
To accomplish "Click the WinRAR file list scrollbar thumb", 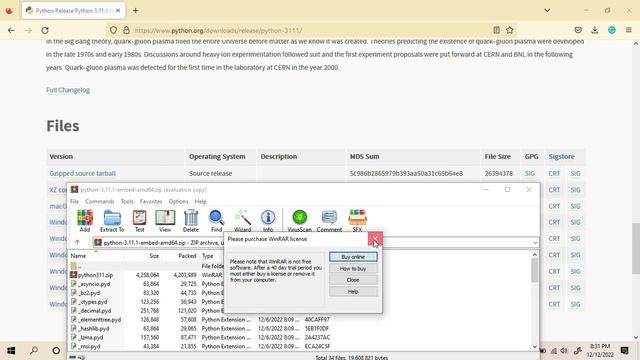I will coord(534,270).
